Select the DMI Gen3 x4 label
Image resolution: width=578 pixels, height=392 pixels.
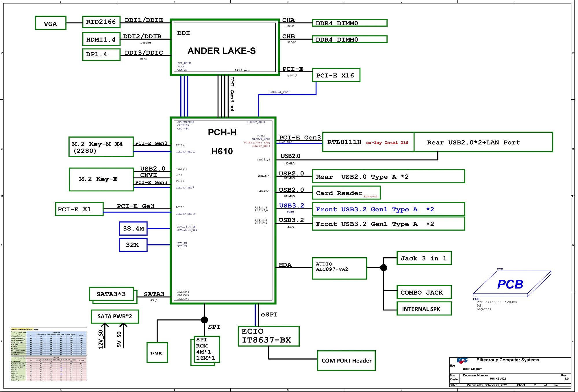232,94
